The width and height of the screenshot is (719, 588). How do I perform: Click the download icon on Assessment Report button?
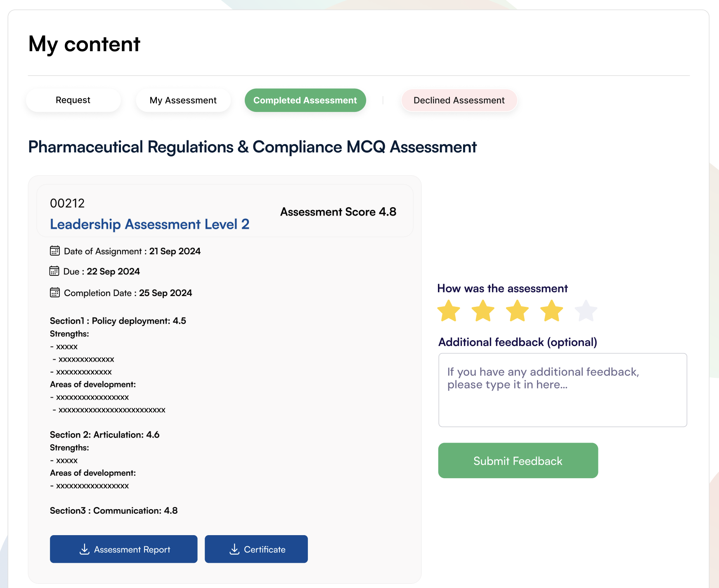coord(85,549)
